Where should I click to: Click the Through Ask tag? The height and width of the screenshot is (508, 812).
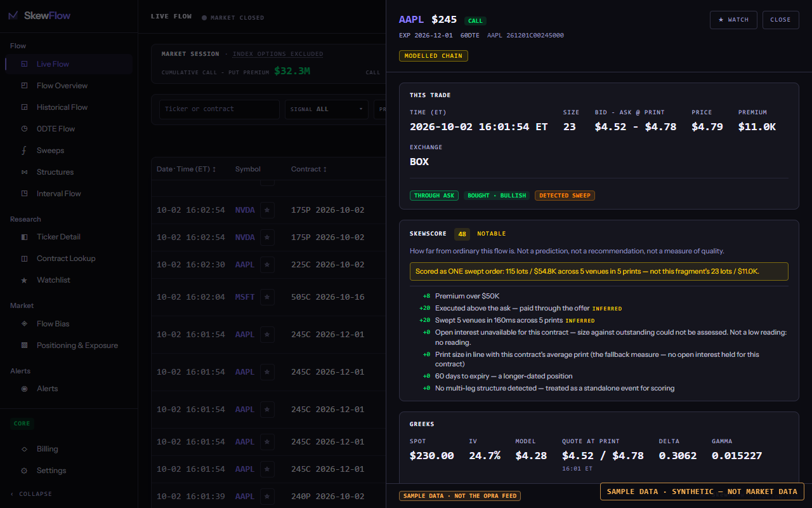click(x=435, y=196)
